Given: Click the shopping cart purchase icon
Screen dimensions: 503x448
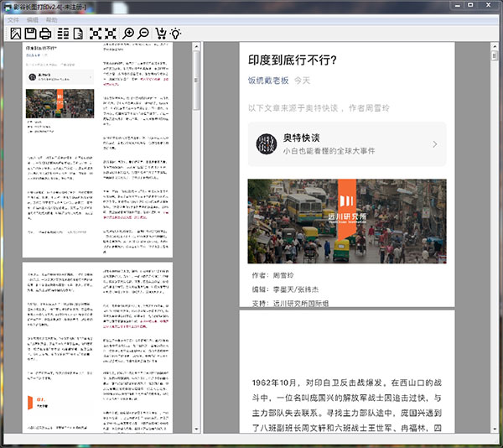Looking at the screenshot, I should [x=160, y=34].
